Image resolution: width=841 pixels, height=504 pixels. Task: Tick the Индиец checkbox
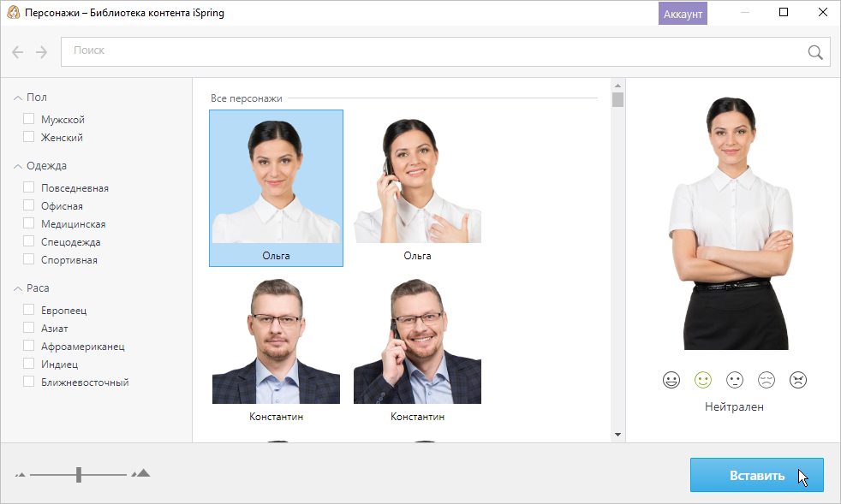pos(29,364)
